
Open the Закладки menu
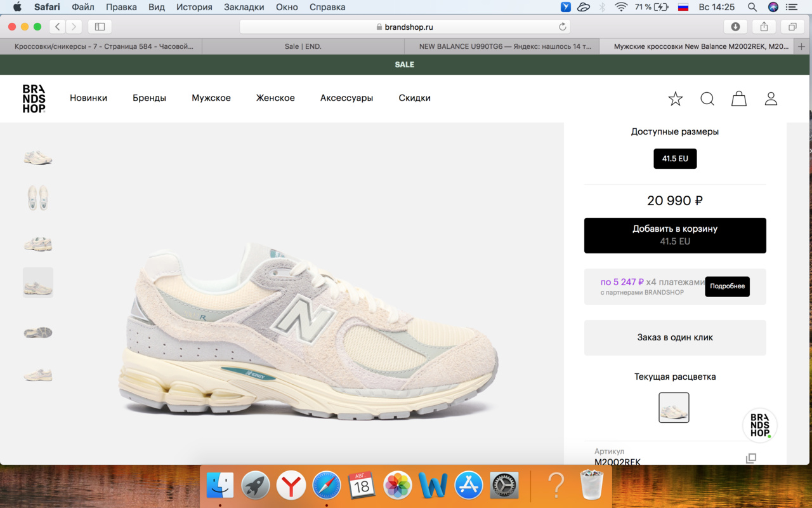tap(244, 7)
